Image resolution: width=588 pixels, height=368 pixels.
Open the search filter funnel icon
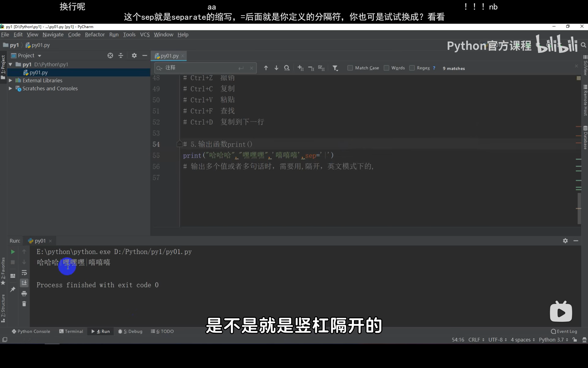tap(335, 68)
